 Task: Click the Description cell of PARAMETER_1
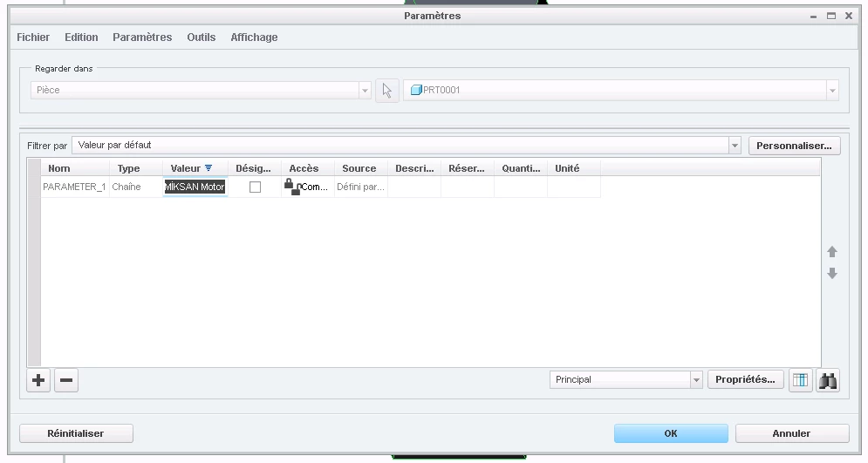414,187
